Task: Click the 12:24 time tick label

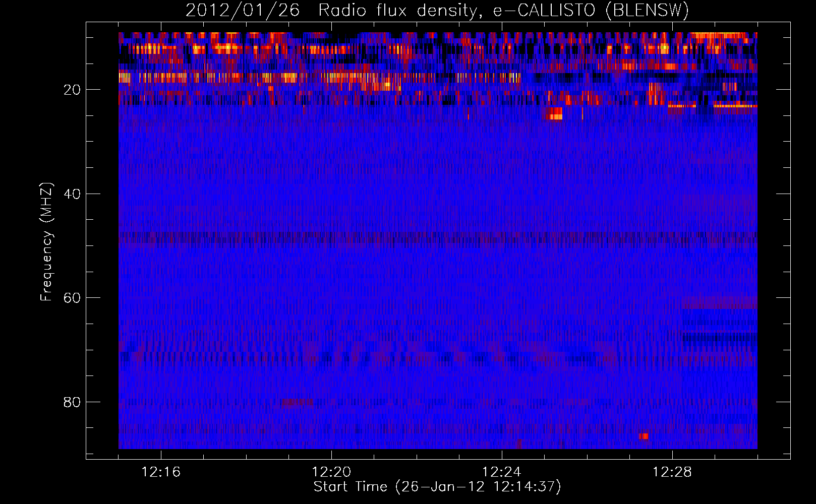Action: coord(502,472)
